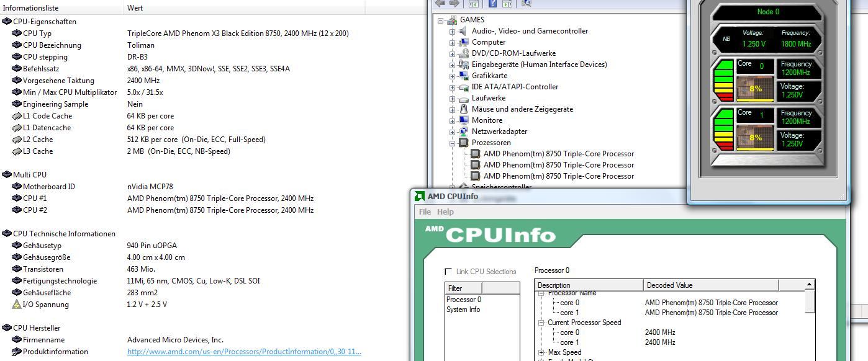Click the warning icon beside I/O Spannung
The width and height of the screenshot is (868, 361).
(x=17, y=305)
